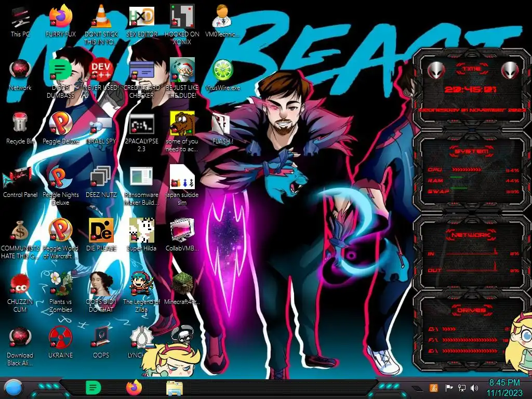Open the Network desktop icon

click(x=20, y=70)
